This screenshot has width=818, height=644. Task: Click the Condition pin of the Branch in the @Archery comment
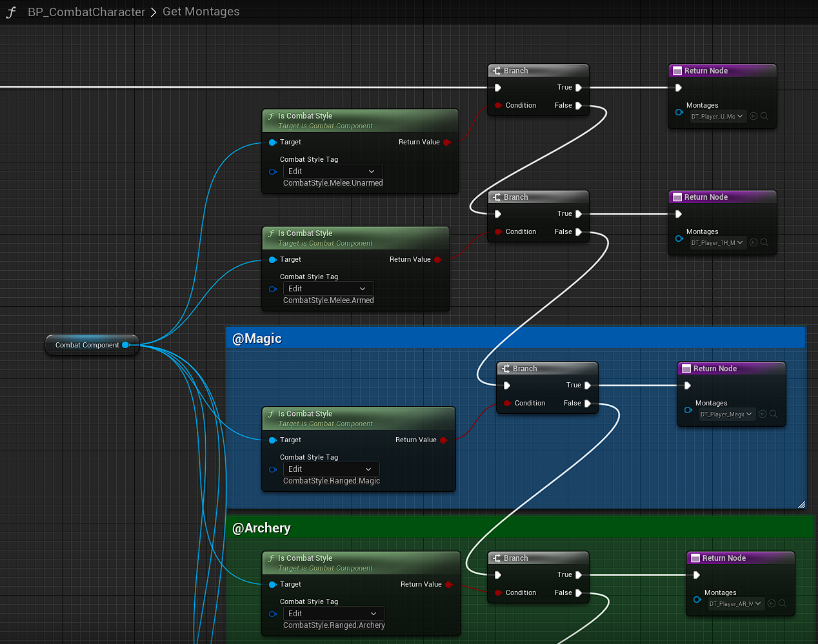click(498, 592)
